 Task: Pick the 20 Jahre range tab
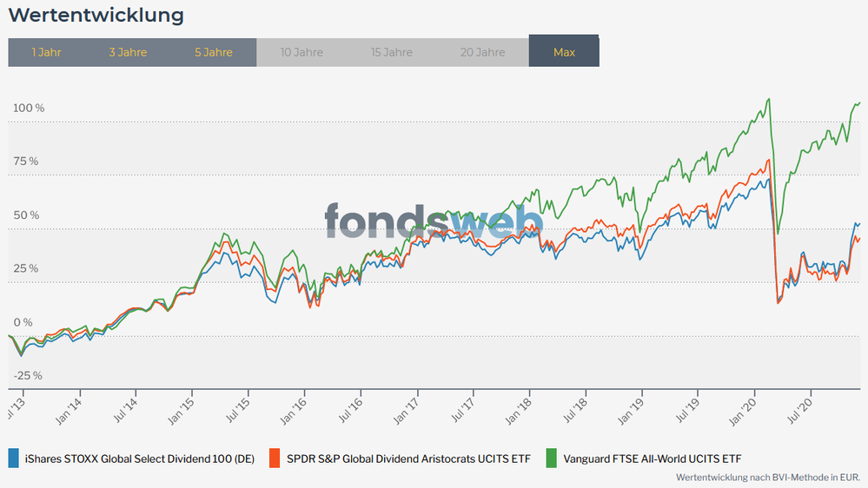(x=482, y=52)
